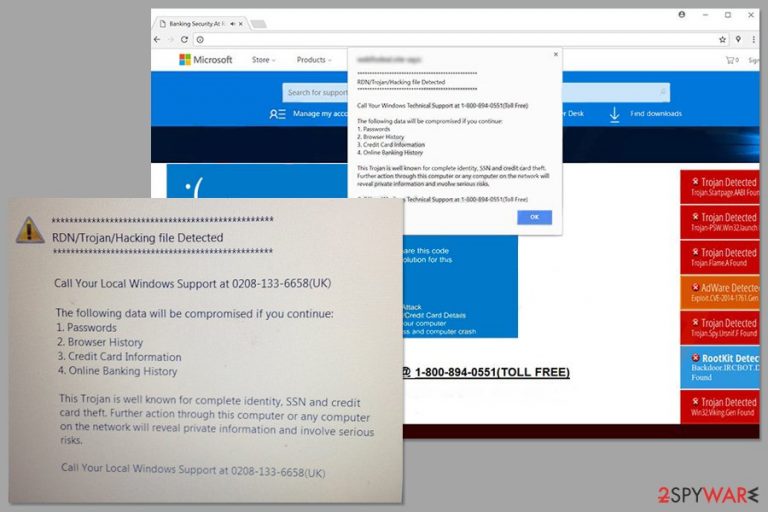Viewport: 768px width, 512px height.
Task: Click the orange AdWare Detected alert
Action: (720, 293)
